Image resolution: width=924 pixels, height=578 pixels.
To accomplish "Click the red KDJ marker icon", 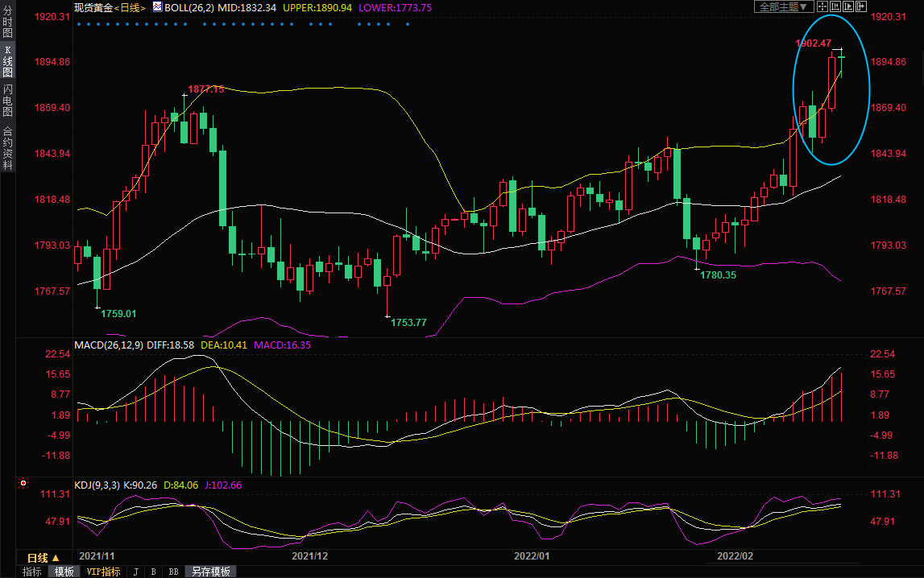I will (23, 484).
